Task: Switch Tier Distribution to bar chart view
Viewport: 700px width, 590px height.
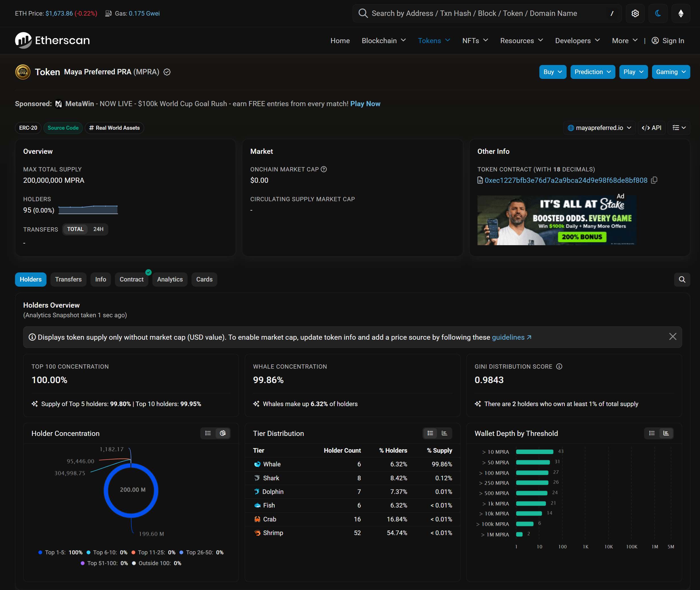Action: point(444,433)
